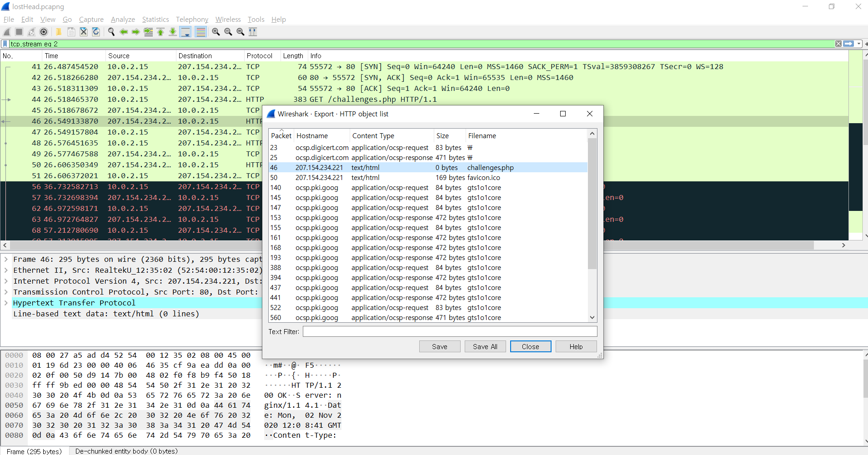Screen dimensions: 868x455
Task: Go to next packet arrow
Action: [136, 32]
